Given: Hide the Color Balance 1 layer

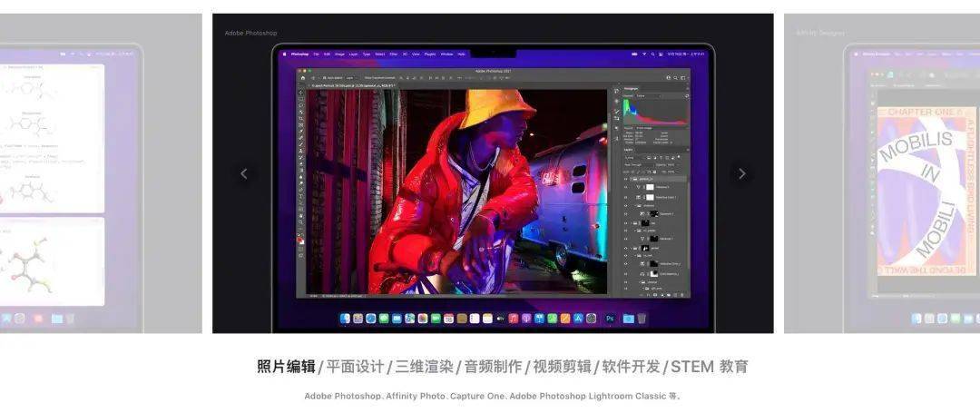Looking at the screenshot, I should 625,274.
